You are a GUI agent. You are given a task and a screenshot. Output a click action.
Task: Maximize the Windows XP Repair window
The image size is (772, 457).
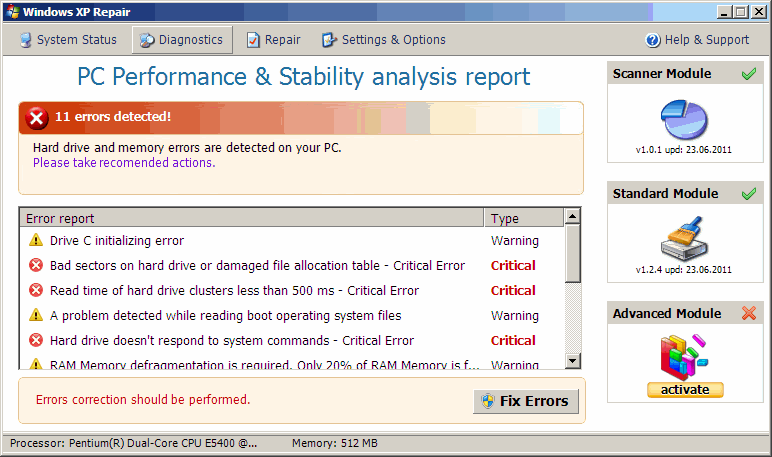click(740, 12)
